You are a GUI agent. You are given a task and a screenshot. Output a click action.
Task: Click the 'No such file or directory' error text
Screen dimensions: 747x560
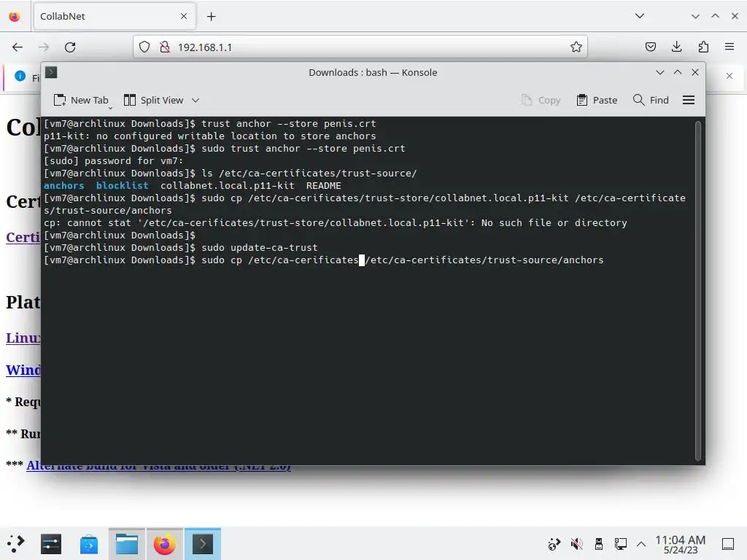pos(554,223)
